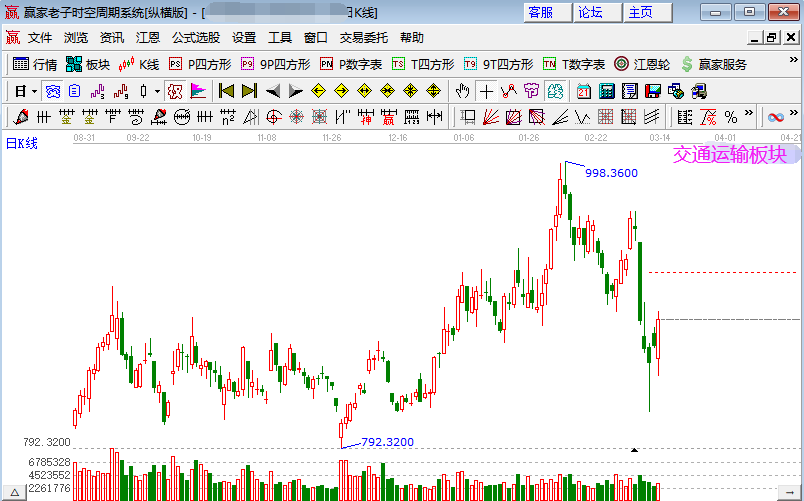
Task: Click the yellow diamond horizontal expand icon
Action: click(365, 91)
